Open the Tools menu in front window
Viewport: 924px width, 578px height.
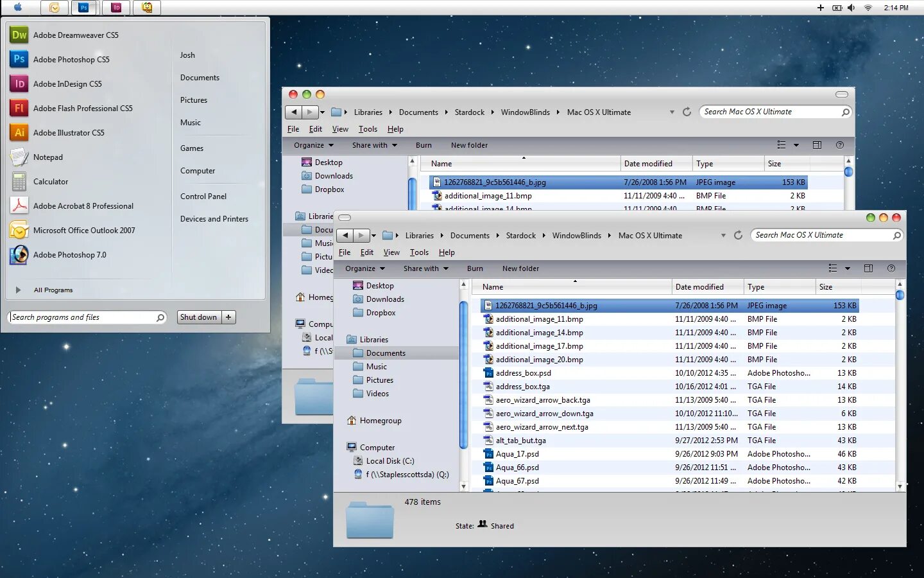[x=419, y=252]
